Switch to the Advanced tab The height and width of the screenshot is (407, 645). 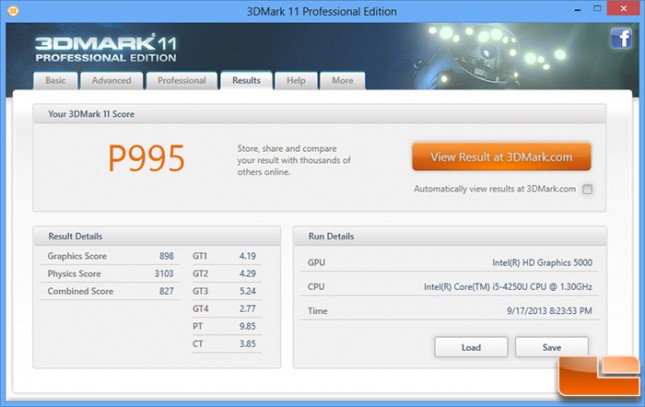(111, 81)
